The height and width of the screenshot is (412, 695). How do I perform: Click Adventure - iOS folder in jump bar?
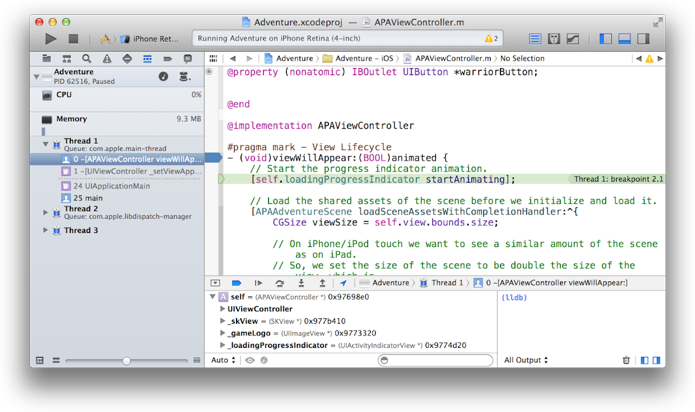click(x=358, y=58)
